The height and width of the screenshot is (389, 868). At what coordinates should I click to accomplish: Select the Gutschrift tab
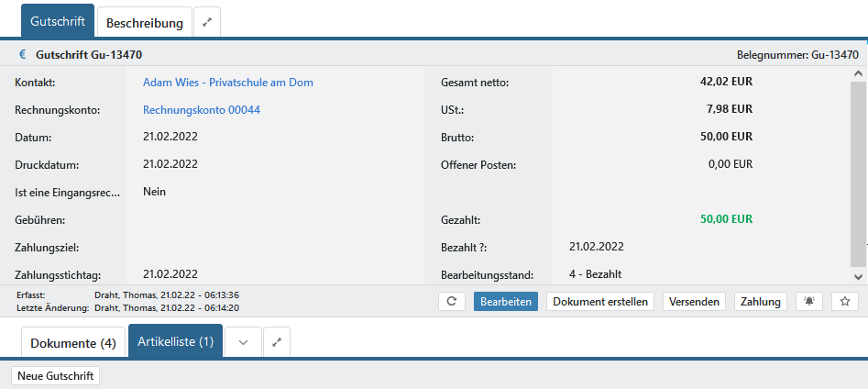click(x=58, y=20)
